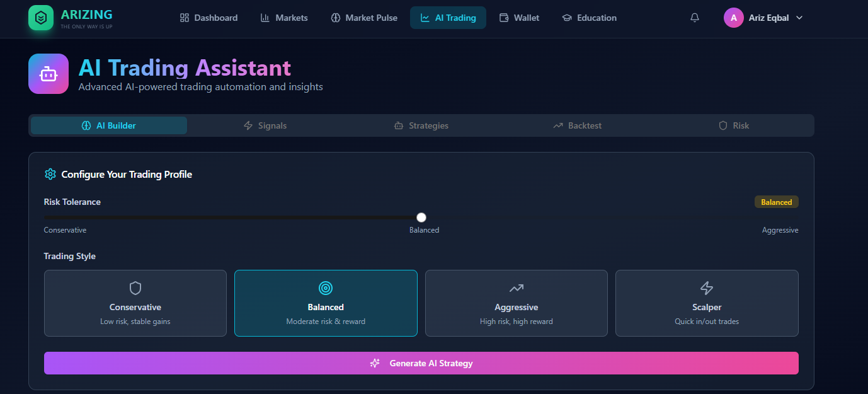This screenshot has width=868, height=394.
Task: Switch to the Risk tab
Action: 734,125
